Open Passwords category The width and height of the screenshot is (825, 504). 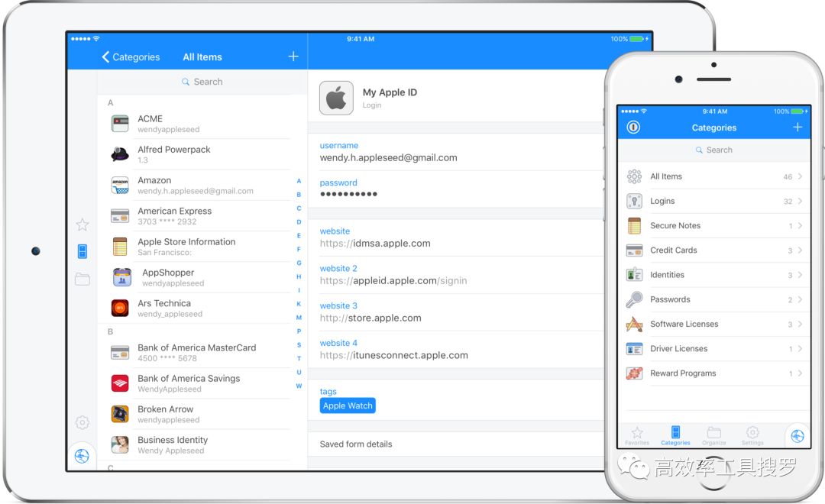pos(714,299)
